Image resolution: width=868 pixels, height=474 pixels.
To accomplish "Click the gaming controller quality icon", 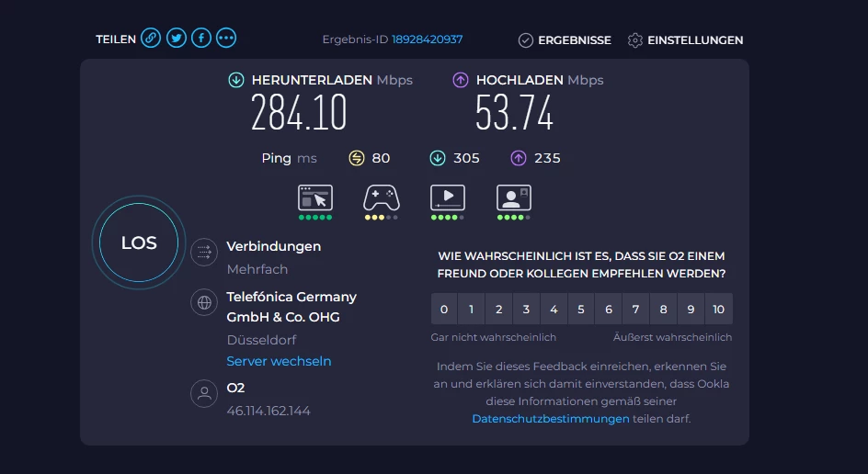I will (x=382, y=197).
